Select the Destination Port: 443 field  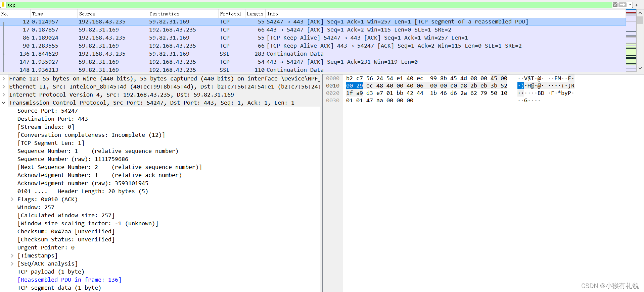[x=53, y=119]
